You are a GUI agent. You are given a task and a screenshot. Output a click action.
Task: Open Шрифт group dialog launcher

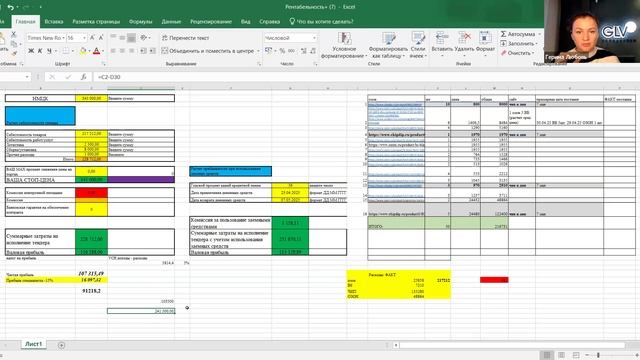[x=103, y=64]
